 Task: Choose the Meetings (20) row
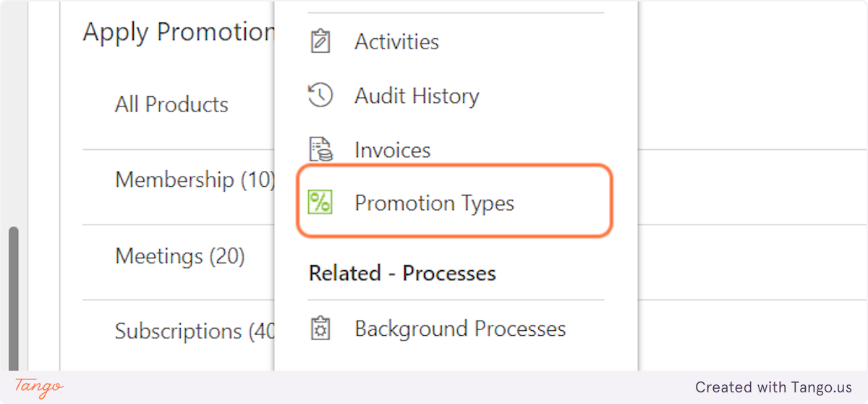point(179,256)
